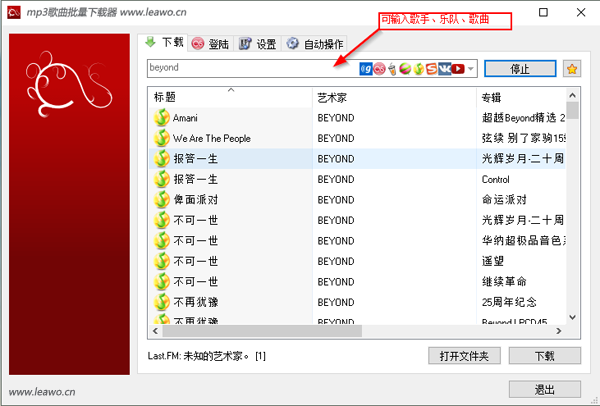
Task: Click the album cell 超越Beyond精选
Action: (x=523, y=118)
